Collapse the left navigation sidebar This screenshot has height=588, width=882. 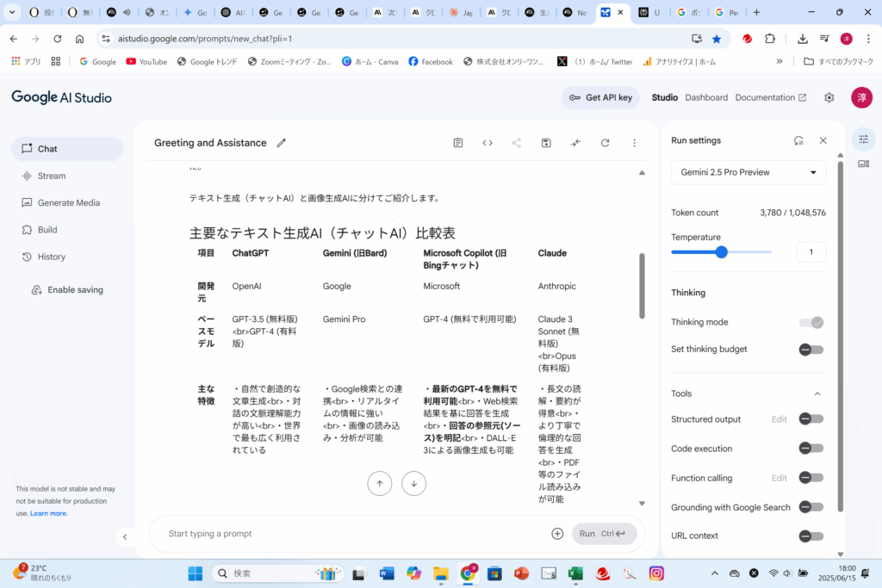point(125,537)
